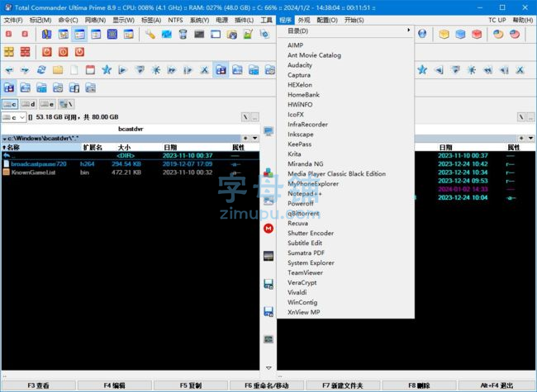Image resolution: width=537 pixels, height=392 pixels.
Task: Click the blue cube icon
Action: click(460, 34)
